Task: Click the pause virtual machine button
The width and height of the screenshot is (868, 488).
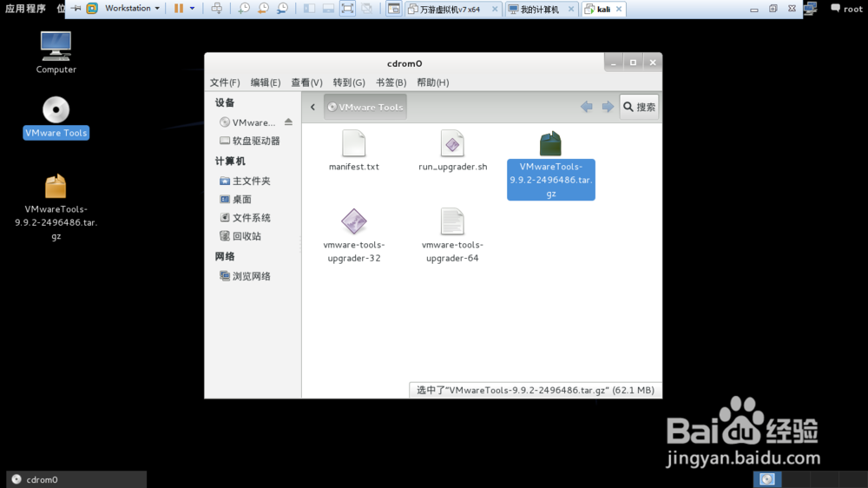Action: click(178, 9)
